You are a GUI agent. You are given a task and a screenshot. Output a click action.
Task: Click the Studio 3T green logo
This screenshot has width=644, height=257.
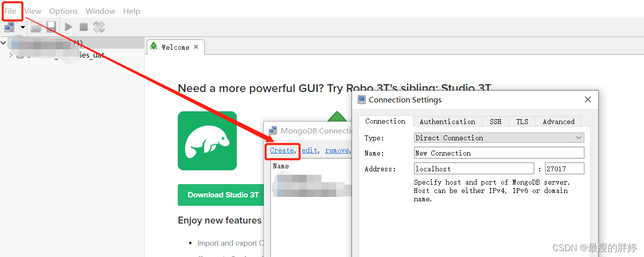[x=207, y=141]
